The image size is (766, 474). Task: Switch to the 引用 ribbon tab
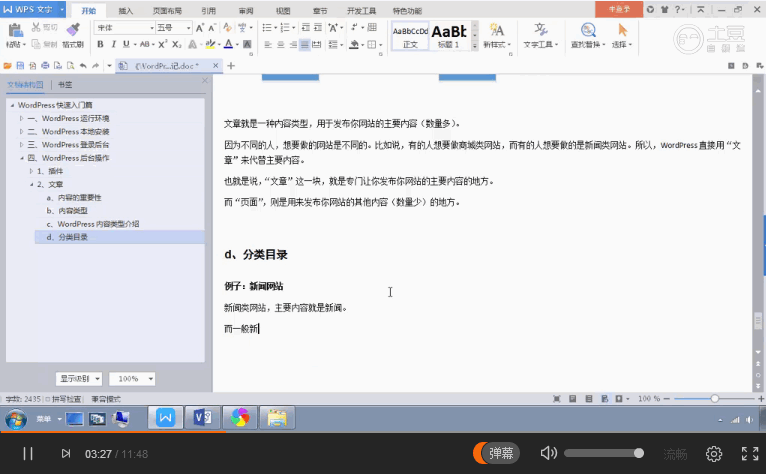209,11
